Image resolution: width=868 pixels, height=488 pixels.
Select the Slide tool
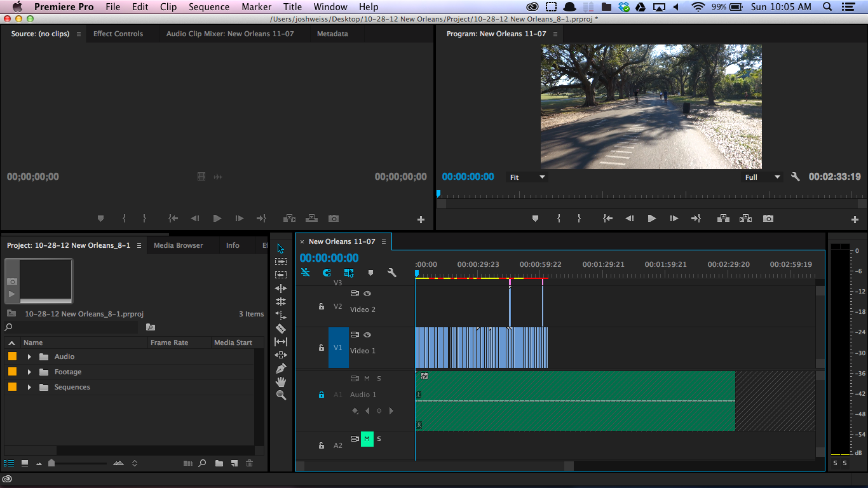click(x=281, y=355)
